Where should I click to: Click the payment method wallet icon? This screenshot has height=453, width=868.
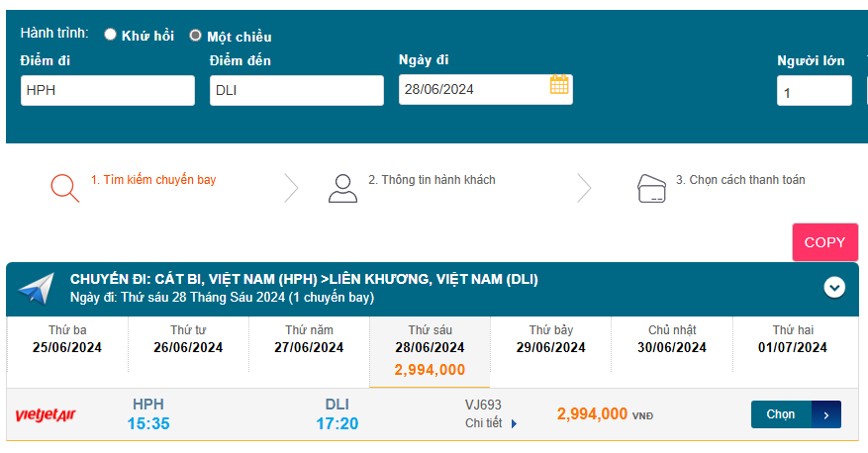pos(650,187)
